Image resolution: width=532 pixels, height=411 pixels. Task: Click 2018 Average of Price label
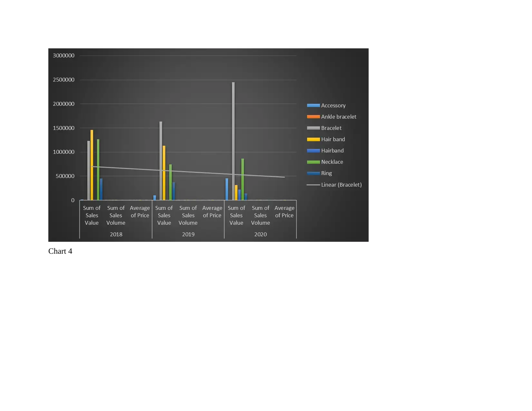pos(140,212)
